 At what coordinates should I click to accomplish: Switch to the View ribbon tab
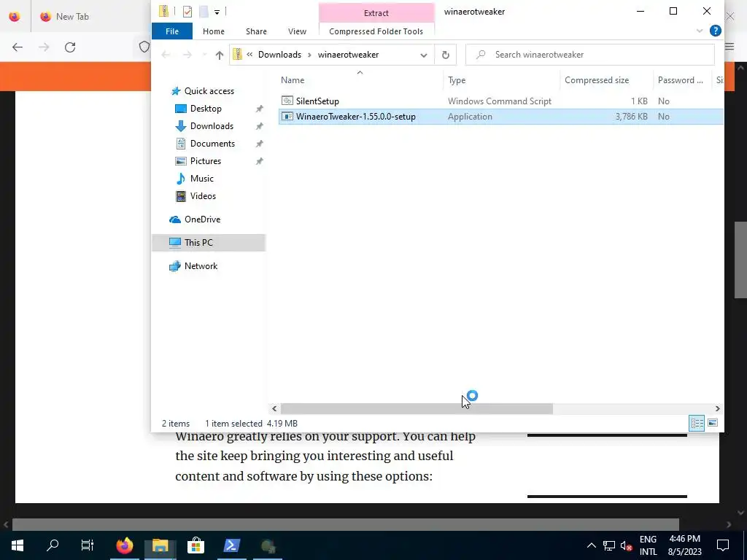click(x=298, y=31)
